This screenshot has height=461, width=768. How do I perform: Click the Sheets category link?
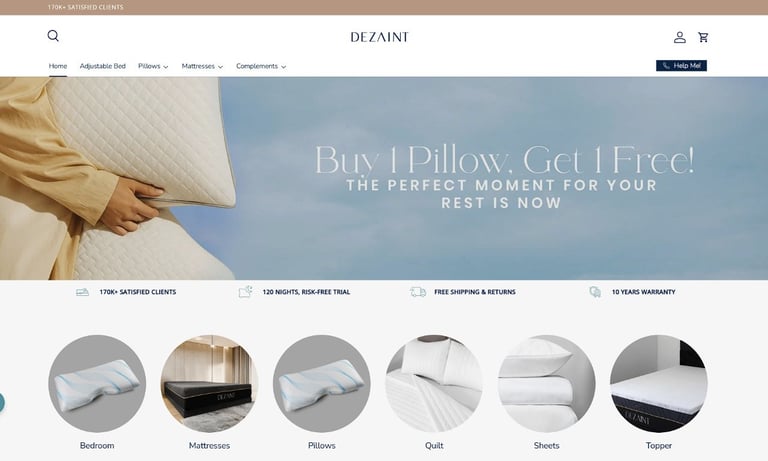click(547, 445)
